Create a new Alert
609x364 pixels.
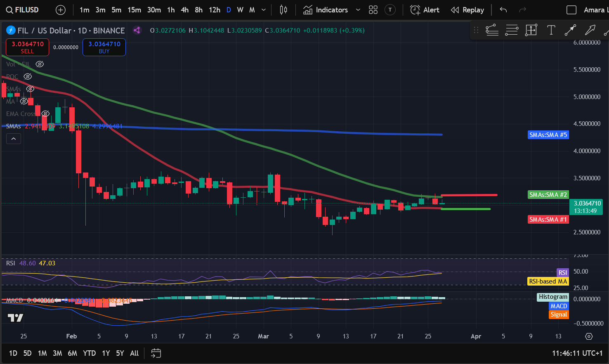(425, 10)
